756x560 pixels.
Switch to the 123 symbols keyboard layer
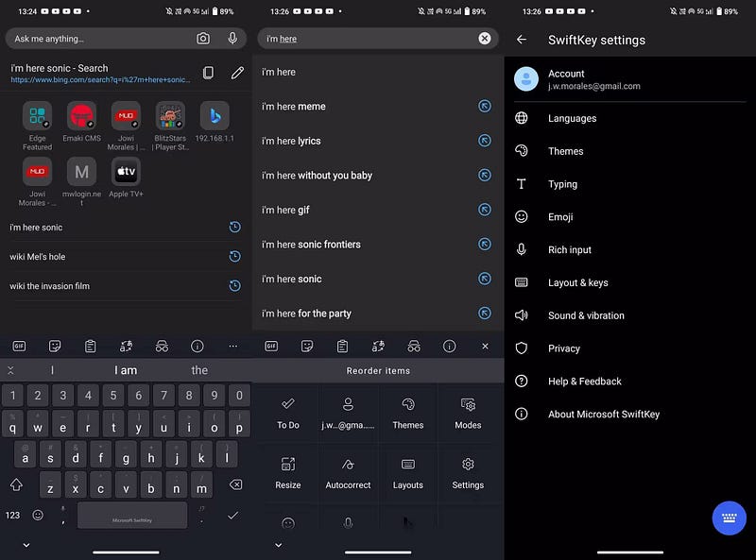coord(12,516)
